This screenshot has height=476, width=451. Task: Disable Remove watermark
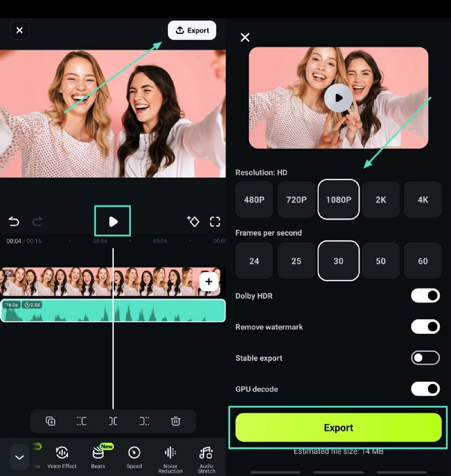(425, 327)
